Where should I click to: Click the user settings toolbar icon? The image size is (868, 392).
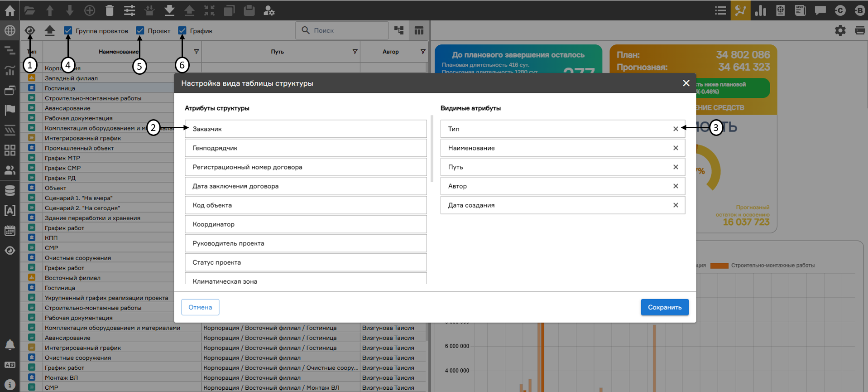pyautogui.click(x=269, y=10)
